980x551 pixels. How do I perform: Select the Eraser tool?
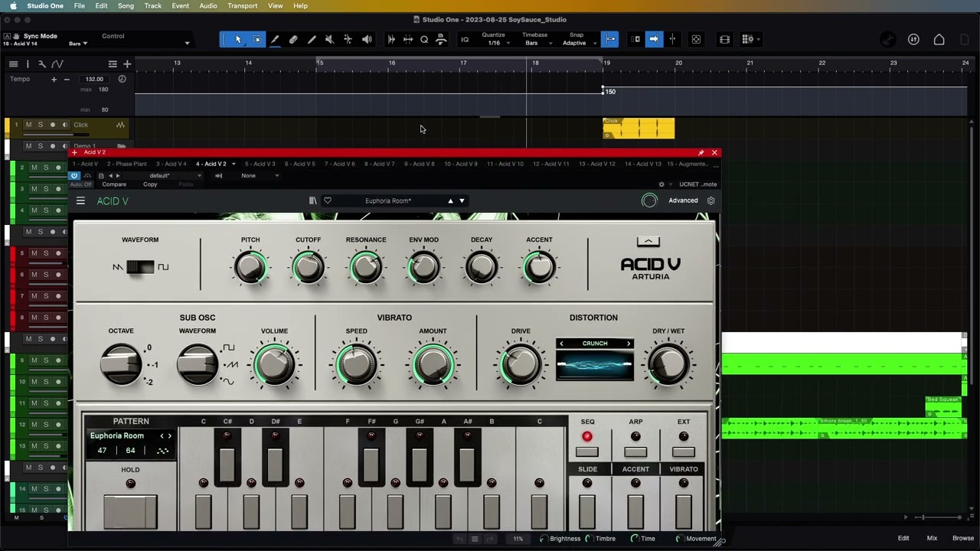[293, 39]
